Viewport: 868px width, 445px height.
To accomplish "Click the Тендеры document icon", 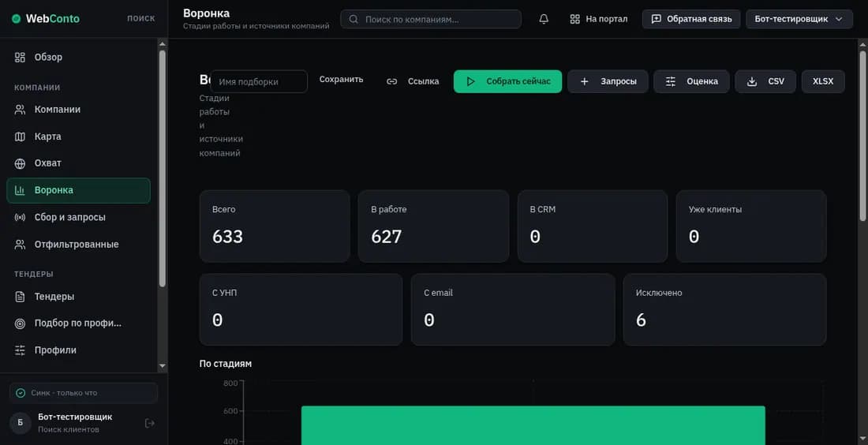I will 20,297.
